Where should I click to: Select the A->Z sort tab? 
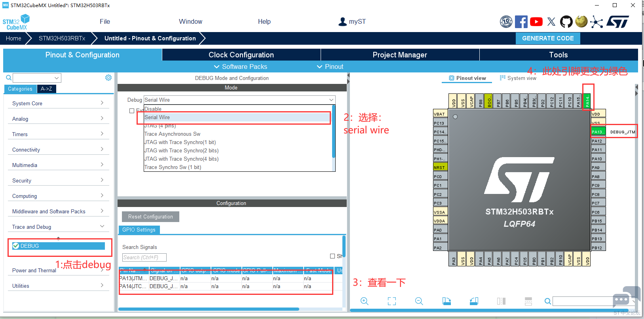47,89
